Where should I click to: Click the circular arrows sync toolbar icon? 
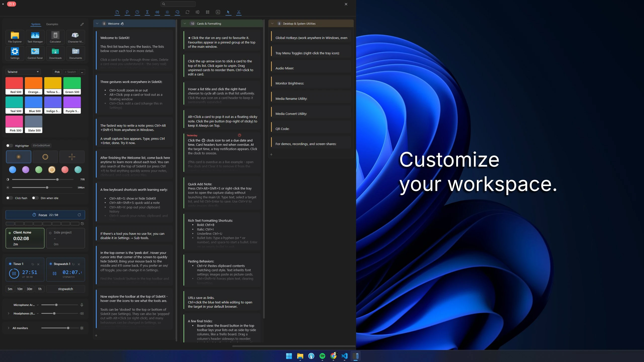(187, 12)
